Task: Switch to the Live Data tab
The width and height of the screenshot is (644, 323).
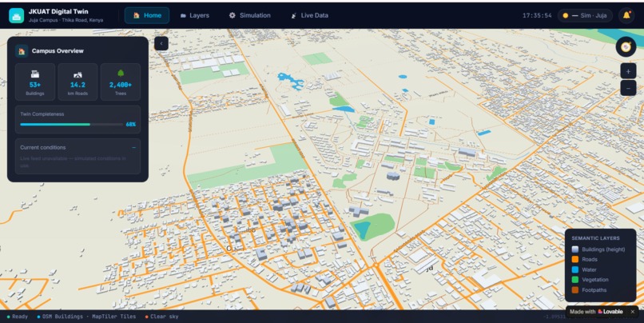Action: pos(310,15)
